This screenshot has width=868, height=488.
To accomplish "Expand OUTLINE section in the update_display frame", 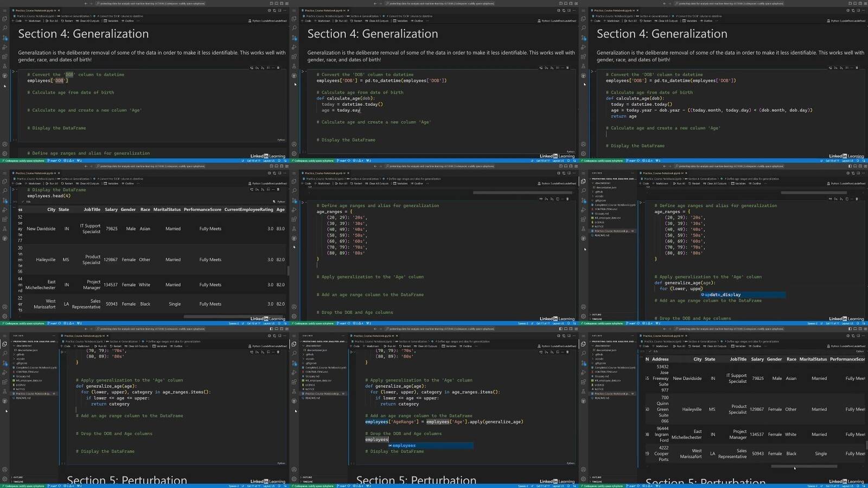I will (597, 314).
